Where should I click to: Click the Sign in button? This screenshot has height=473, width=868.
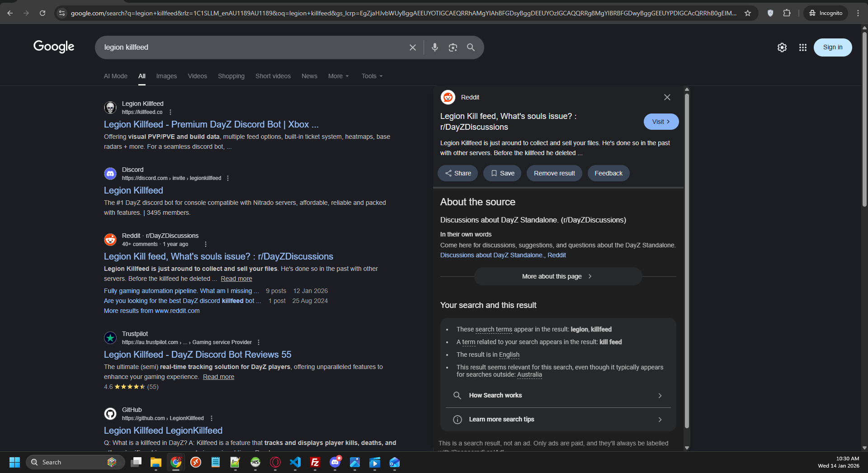click(x=833, y=47)
